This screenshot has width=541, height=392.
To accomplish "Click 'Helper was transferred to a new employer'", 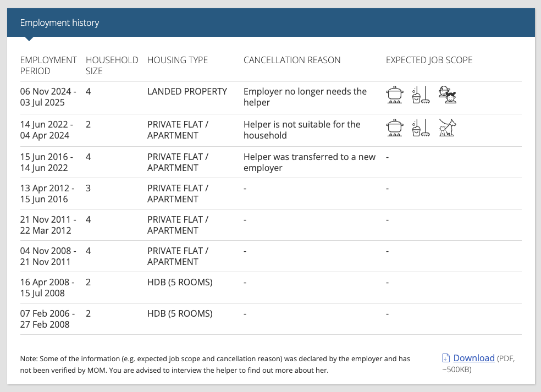I will tap(310, 162).
